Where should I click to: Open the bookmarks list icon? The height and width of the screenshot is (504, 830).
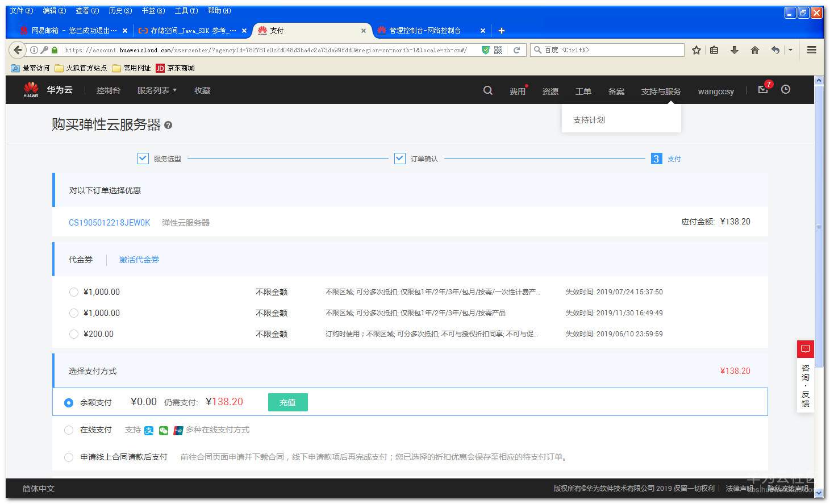(x=714, y=50)
